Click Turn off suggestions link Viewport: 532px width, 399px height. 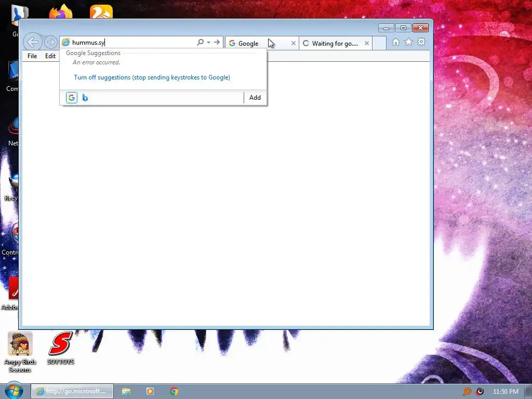point(152,77)
